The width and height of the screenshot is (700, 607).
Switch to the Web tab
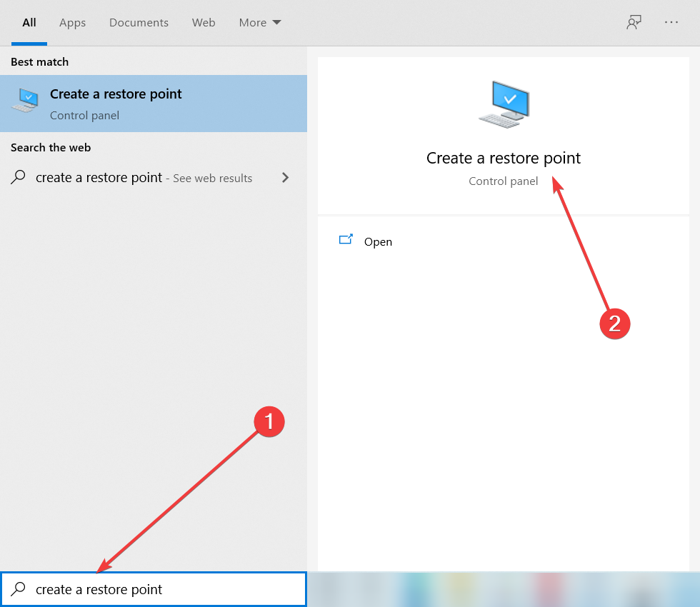[204, 22]
